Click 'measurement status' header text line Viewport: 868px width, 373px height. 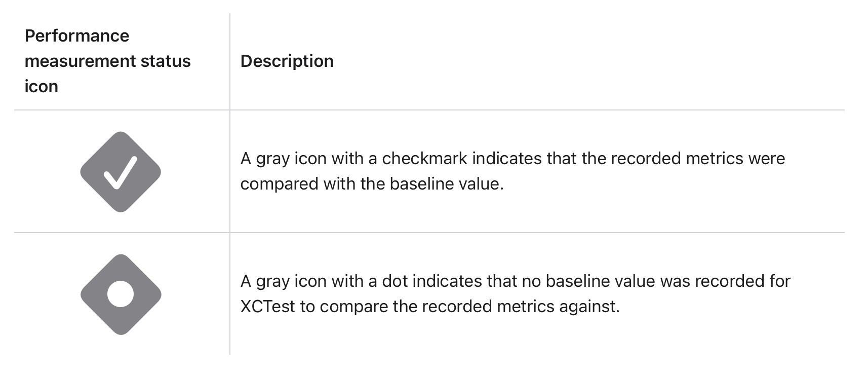point(107,61)
